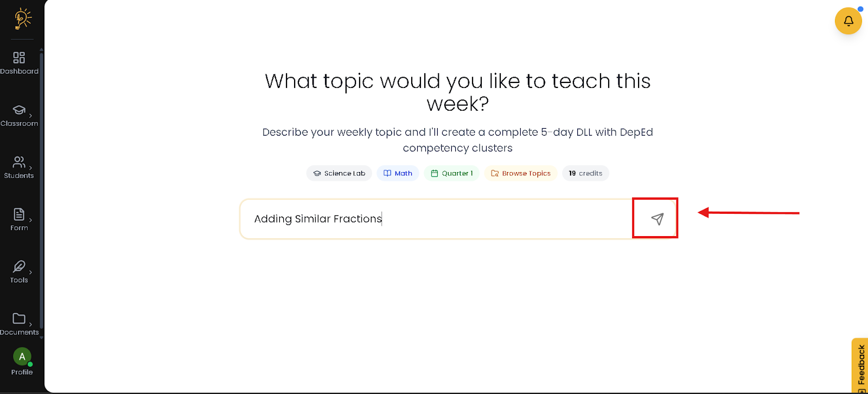Viewport: 868px width, 394px height.
Task: Open the Profile avatar
Action: [x=22, y=357]
